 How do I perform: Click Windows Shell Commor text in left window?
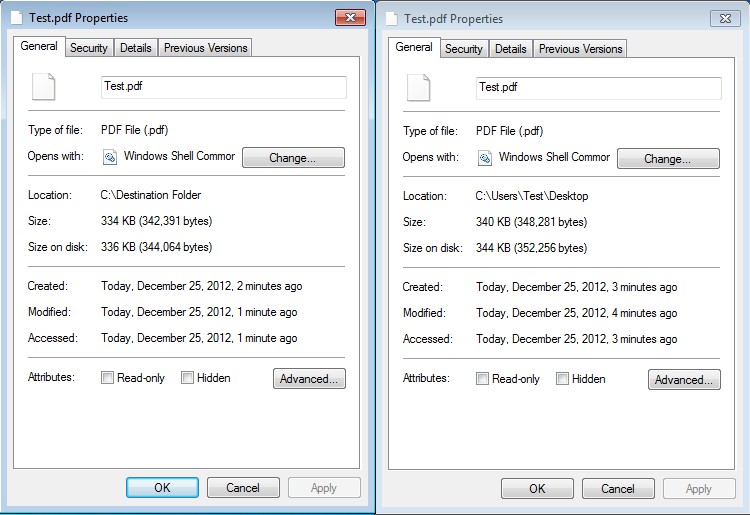click(x=179, y=156)
